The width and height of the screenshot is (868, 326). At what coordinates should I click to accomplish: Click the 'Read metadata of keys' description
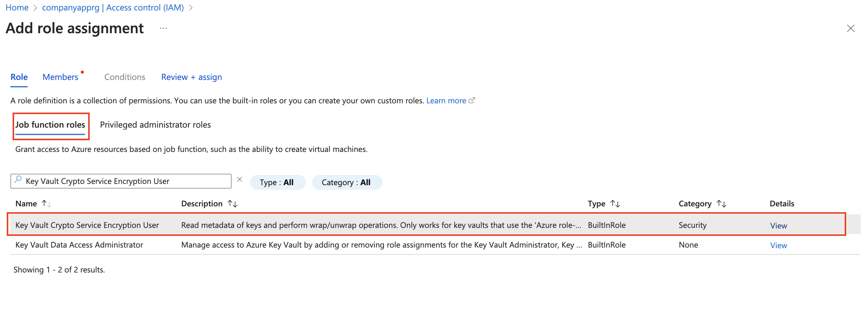[x=381, y=225]
